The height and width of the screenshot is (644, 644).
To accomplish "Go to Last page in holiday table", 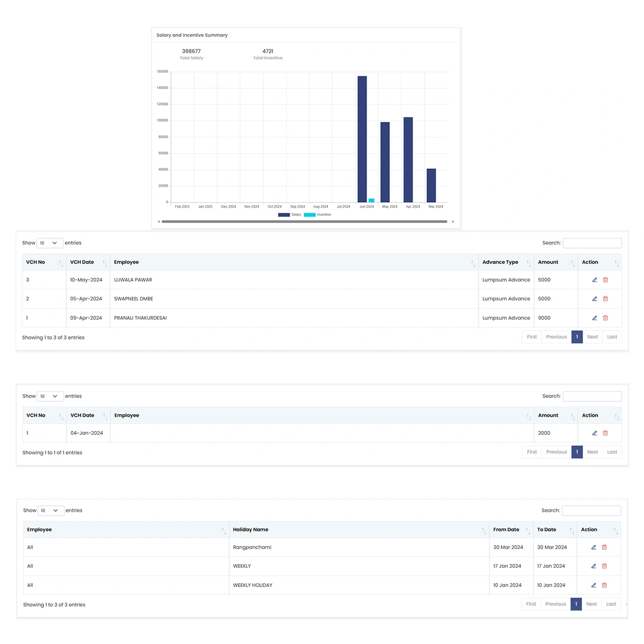I will 611,604.
